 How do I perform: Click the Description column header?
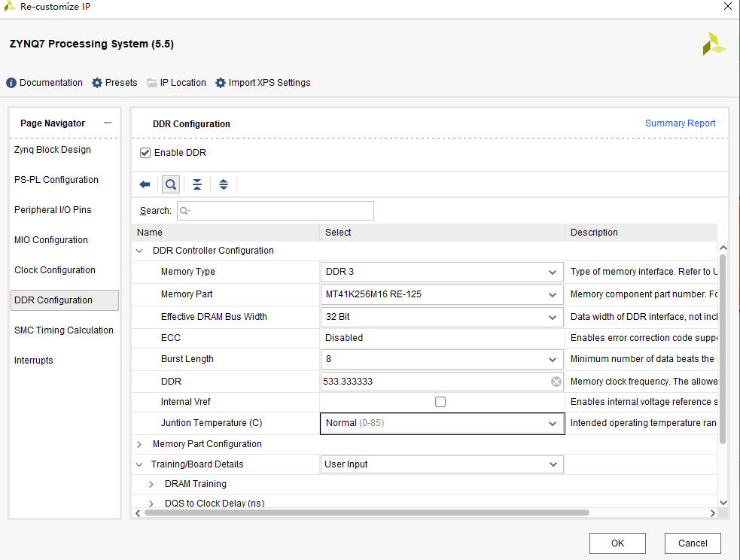tap(641, 233)
